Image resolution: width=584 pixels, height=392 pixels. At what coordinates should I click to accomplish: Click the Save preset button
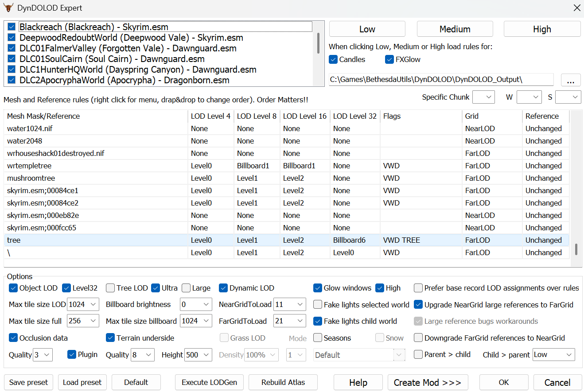point(28,382)
